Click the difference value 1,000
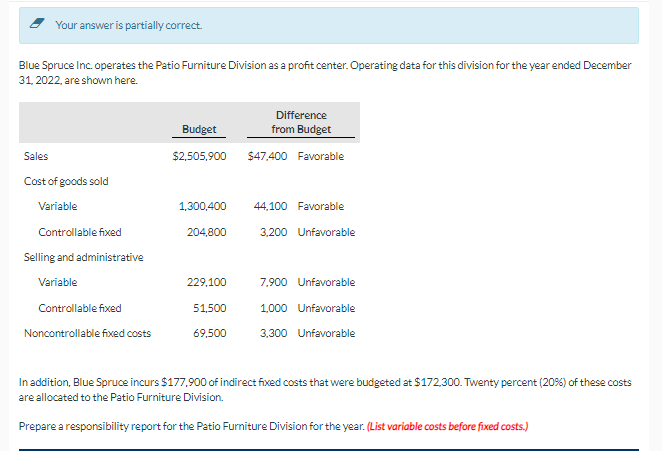 pos(273,308)
